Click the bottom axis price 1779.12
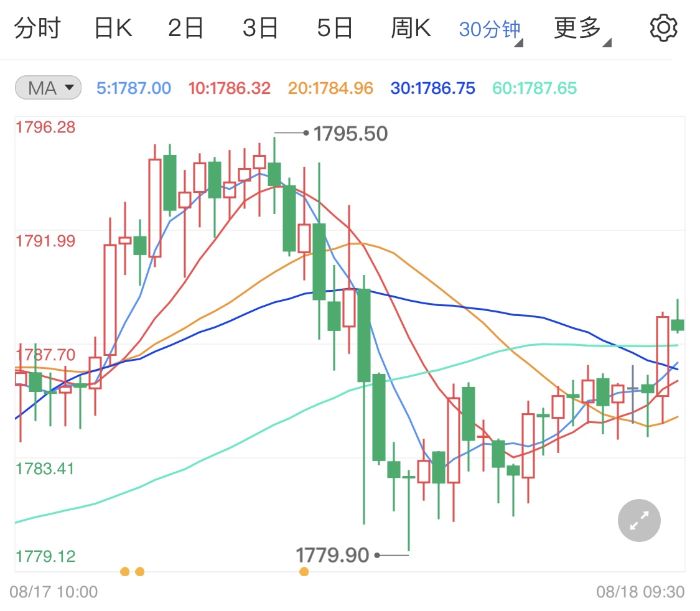 tap(45, 556)
